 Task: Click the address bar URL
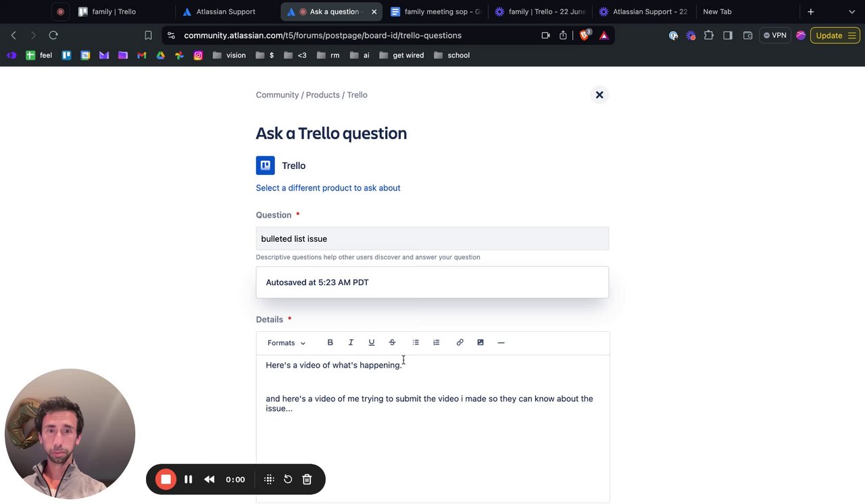[322, 35]
